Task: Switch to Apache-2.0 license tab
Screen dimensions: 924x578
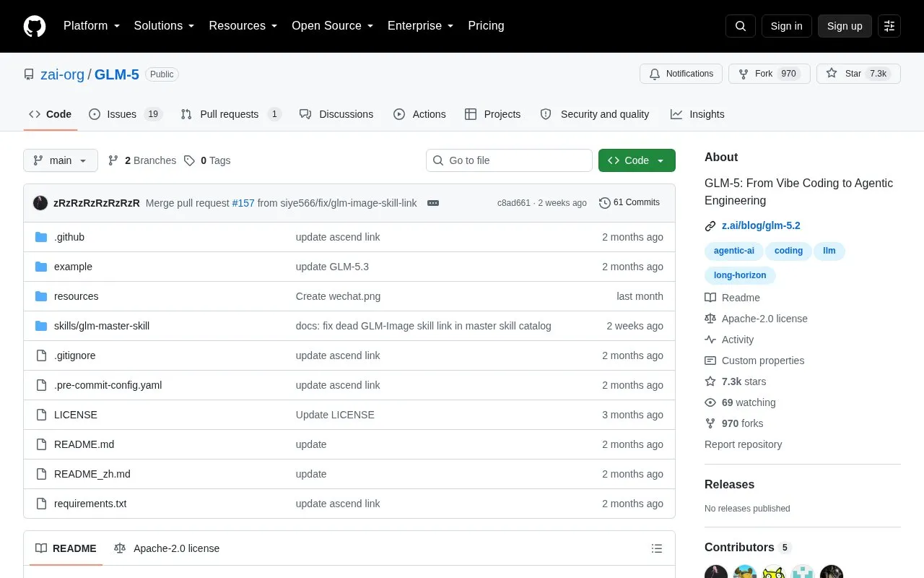Action: (x=167, y=548)
